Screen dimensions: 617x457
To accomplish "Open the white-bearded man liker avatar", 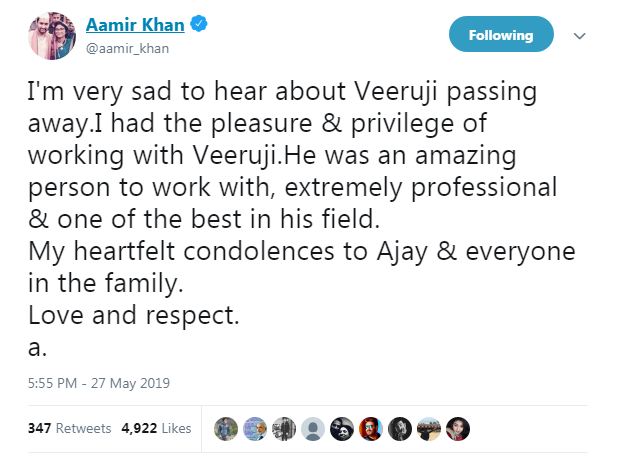I will coord(255,428).
